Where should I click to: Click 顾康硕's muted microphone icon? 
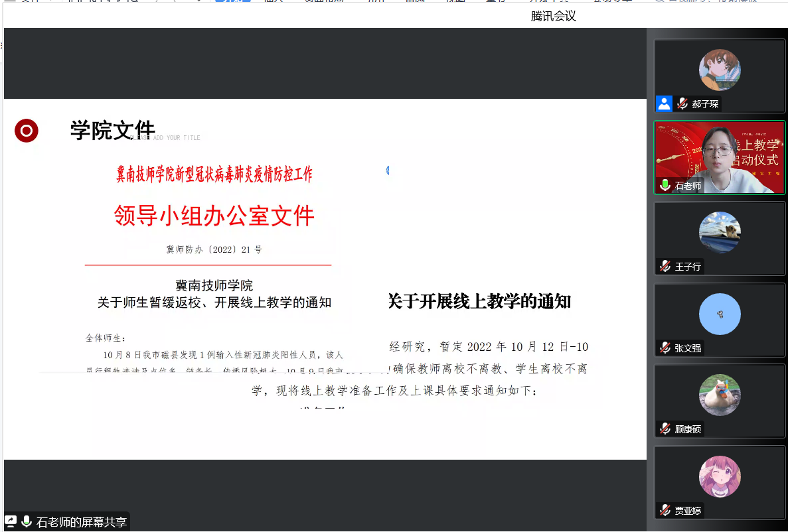point(665,429)
